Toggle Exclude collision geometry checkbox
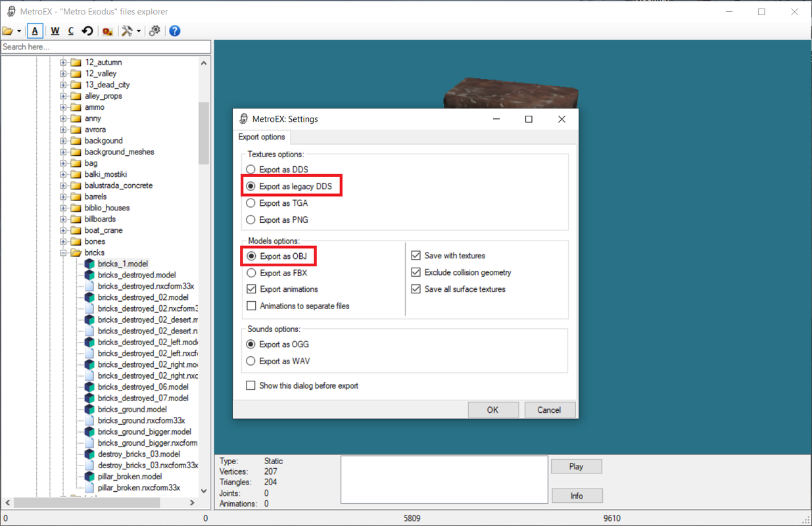Viewport: 812px width, 526px height. click(416, 272)
